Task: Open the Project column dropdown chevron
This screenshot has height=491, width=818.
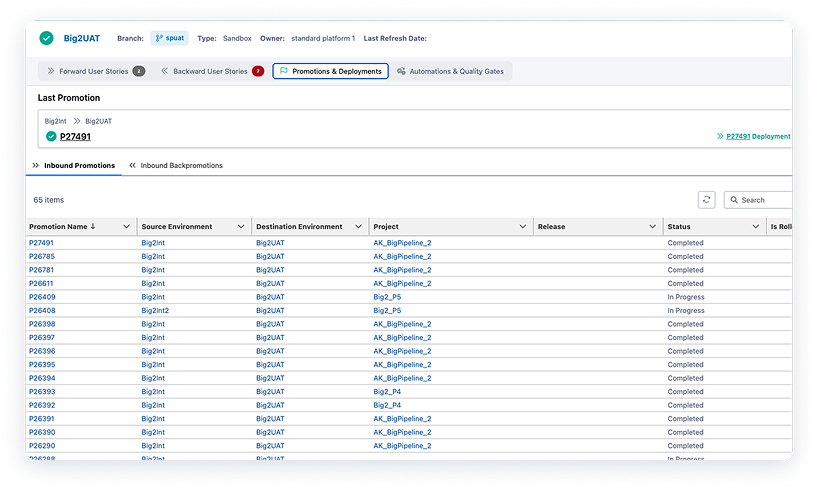Action: pos(523,226)
